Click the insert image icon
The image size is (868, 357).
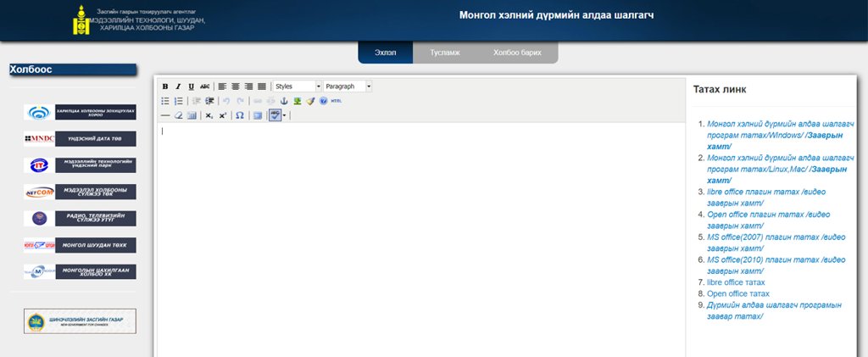[298, 101]
